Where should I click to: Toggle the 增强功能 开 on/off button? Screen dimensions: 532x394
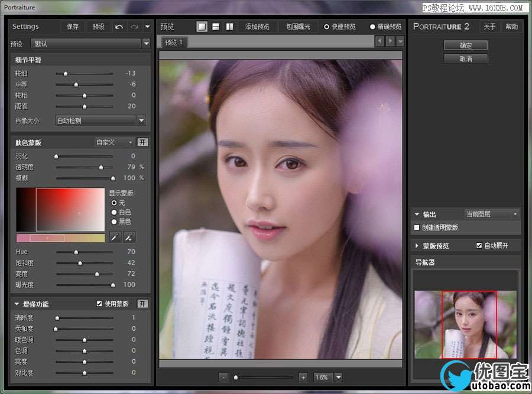click(142, 304)
